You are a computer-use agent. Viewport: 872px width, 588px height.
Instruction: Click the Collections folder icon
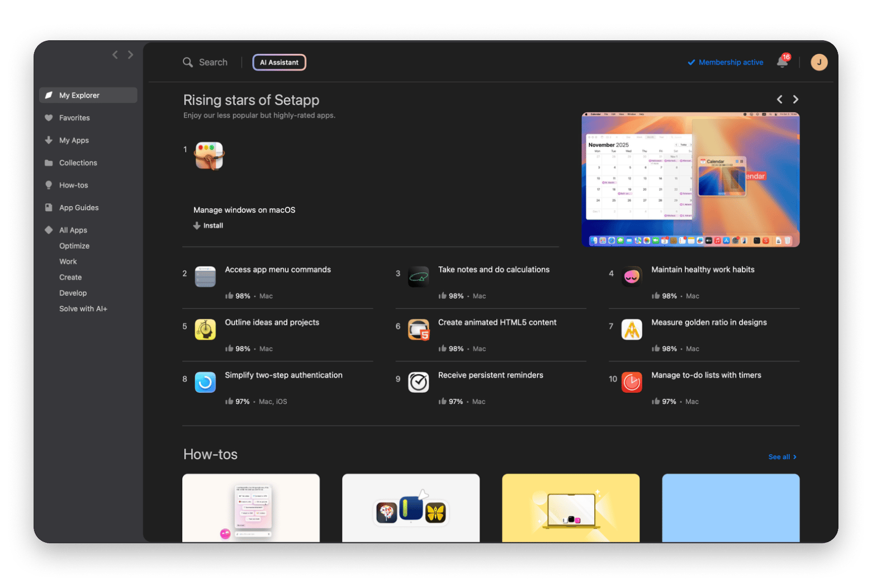click(49, 163)
